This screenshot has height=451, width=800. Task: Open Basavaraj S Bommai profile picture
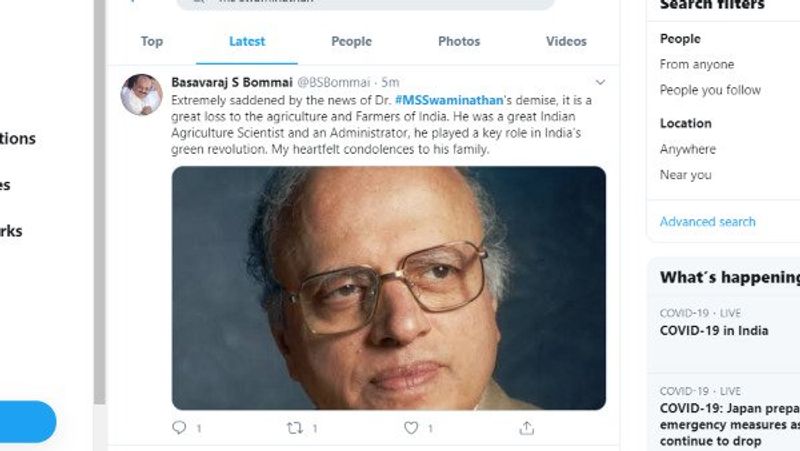141,95
